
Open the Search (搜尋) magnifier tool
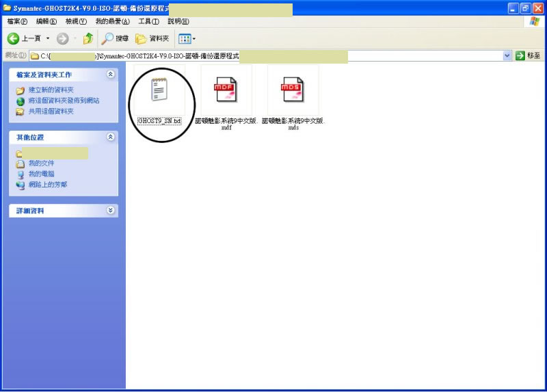tap(115, 38)
